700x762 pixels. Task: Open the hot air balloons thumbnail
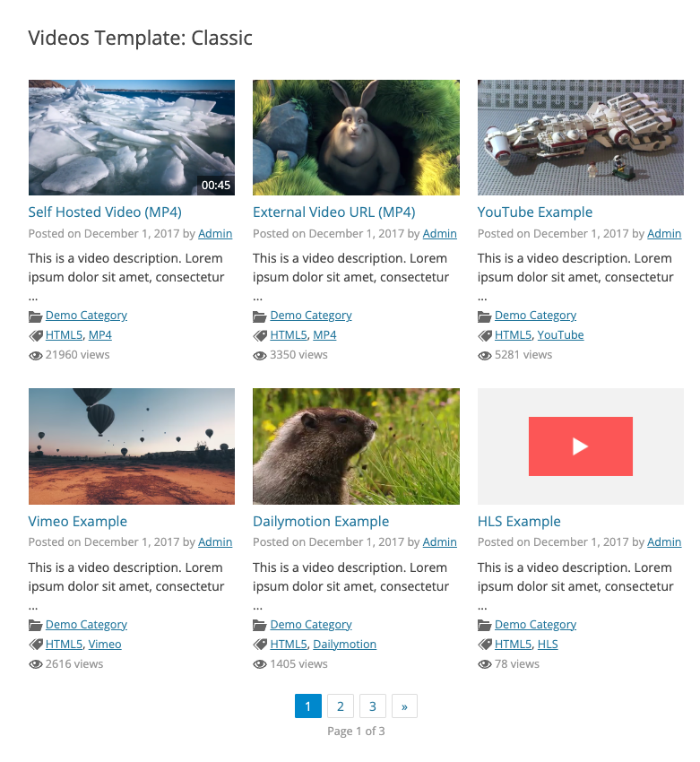pyautogui.click(x=132, y=446)
